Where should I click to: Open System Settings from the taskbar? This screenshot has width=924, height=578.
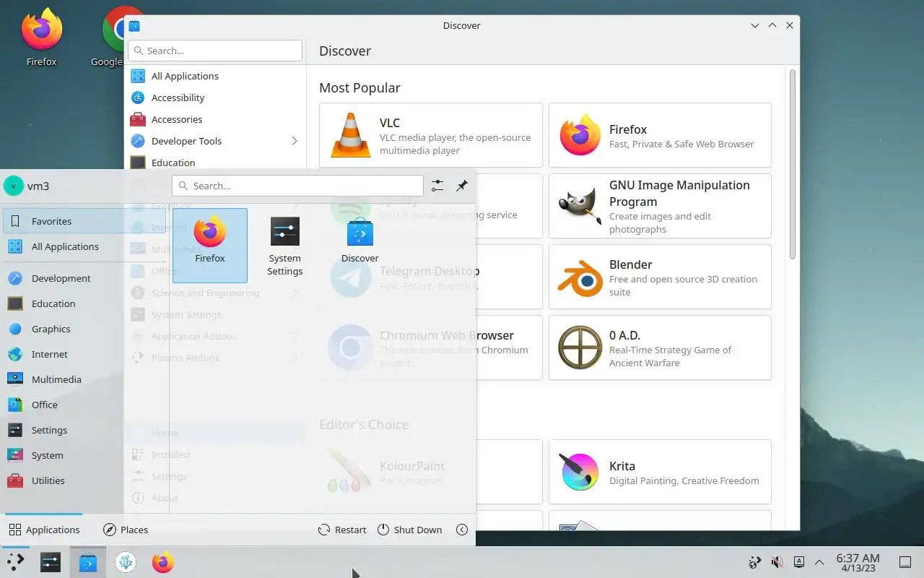coord(51,562)
